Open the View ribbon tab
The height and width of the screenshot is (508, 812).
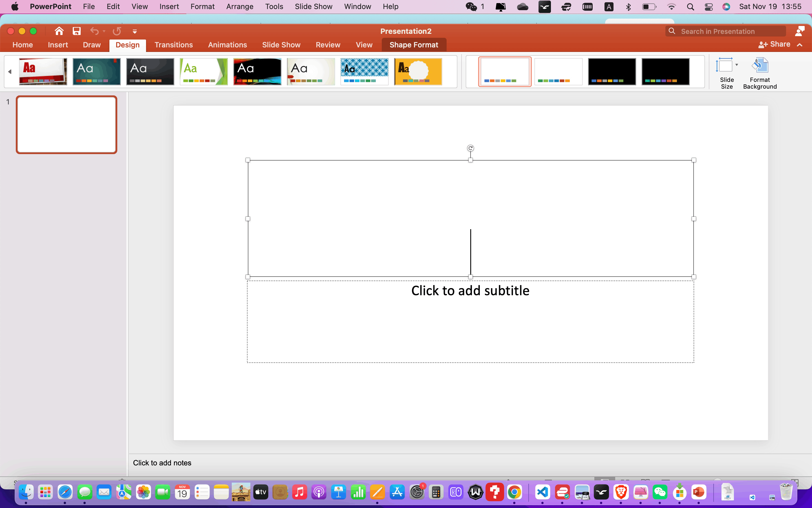tap(364, 45)
